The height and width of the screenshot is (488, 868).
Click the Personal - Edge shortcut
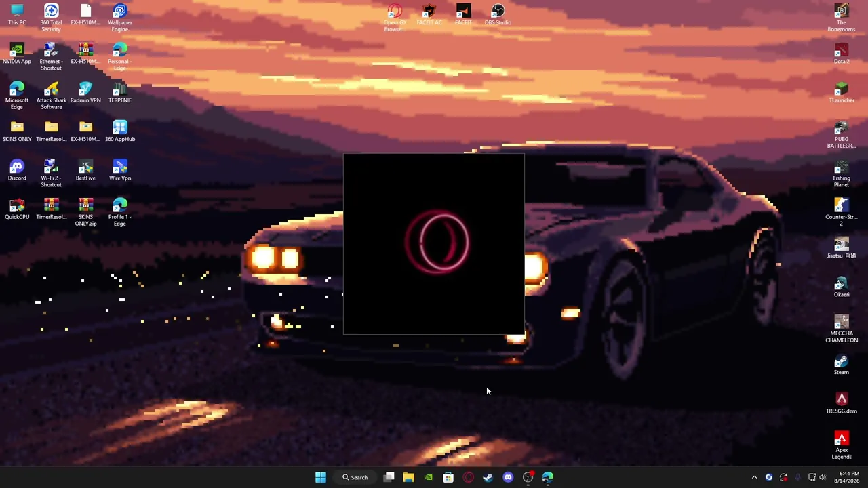(119, 57)
